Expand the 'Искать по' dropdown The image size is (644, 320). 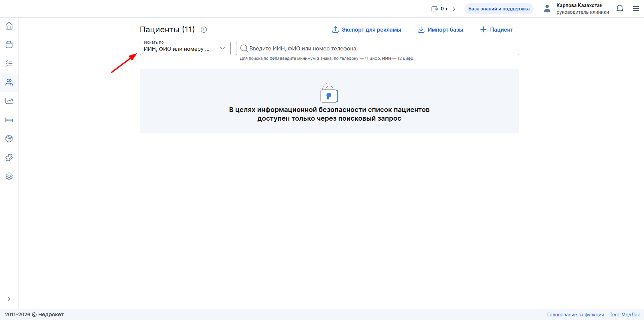(x=185, y=48)
